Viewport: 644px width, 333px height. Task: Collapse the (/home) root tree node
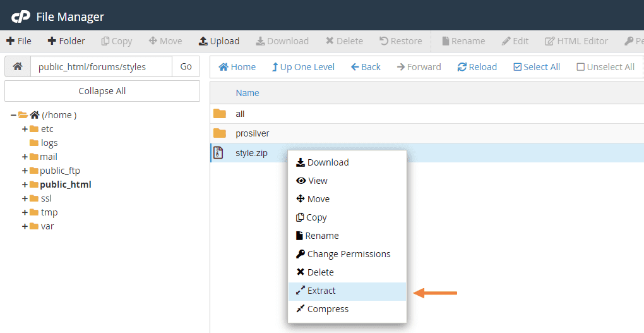click(13, 115)
